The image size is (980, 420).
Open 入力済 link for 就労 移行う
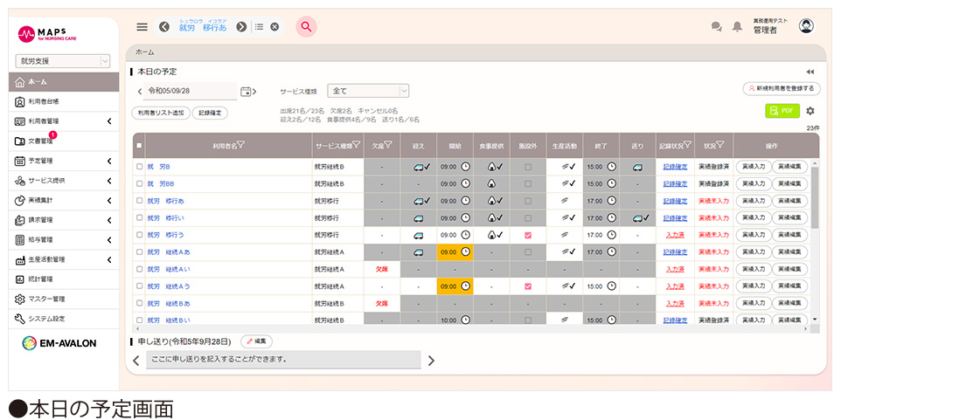(x=675, y=235)
